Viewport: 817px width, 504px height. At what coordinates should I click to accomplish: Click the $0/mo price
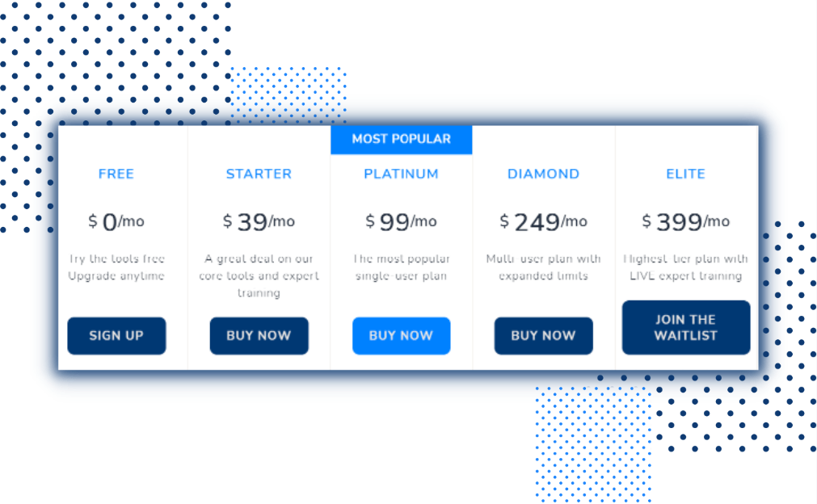(x=116, y=221)
